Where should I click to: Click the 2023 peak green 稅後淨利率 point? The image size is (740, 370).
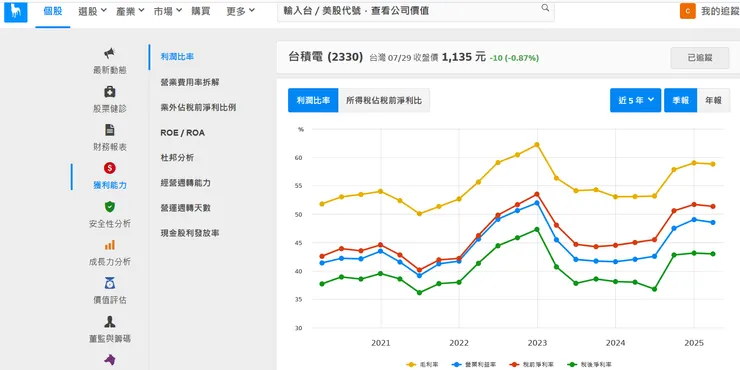[537, 229]
